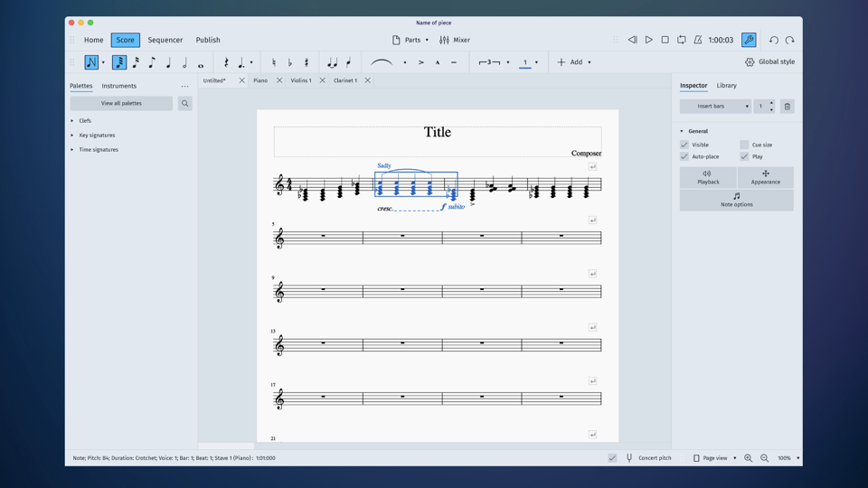Enable the Cue size checkbox
This screenshot has width=868, height=488.
(744, 145)
